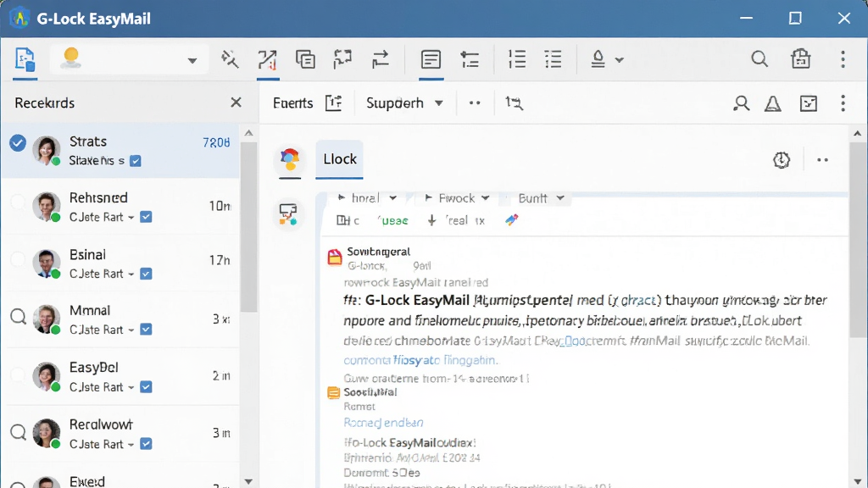Screen dimensions: 868x488
Task: Switch to the Llock tab
Action: [339, 159]
